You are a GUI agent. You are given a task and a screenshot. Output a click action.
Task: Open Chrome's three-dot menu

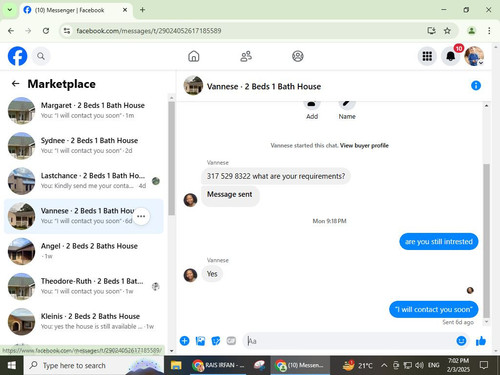click(x=489, y=31)
